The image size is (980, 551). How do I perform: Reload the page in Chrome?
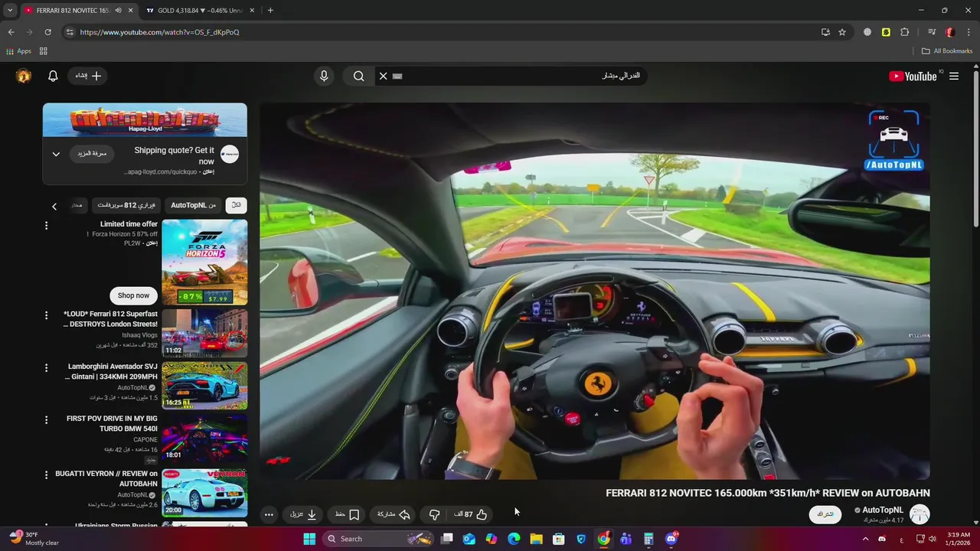pos(47,32)
